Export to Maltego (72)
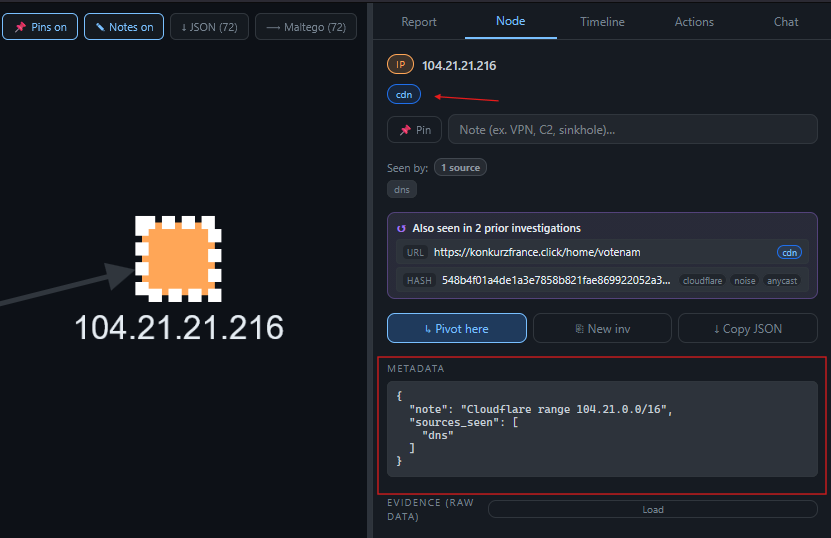This screenshot has width=831, height=538. pos(306,27)
